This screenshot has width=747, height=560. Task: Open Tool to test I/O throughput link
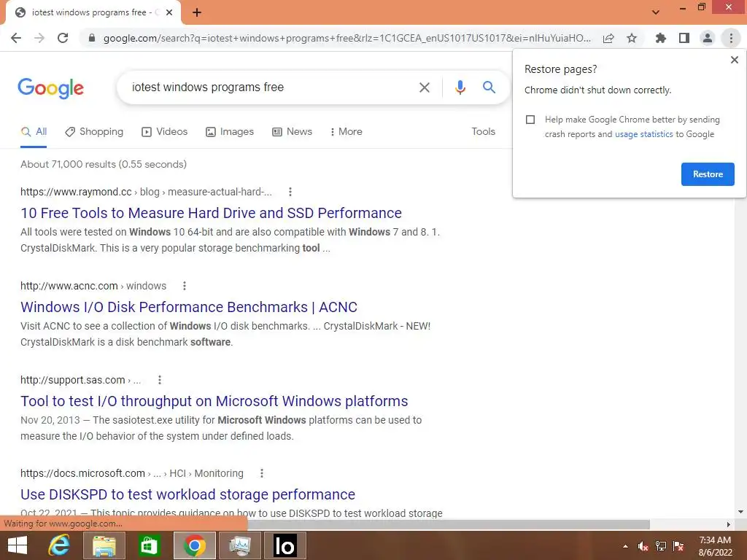pyautogui.click(x=214, y=401)
